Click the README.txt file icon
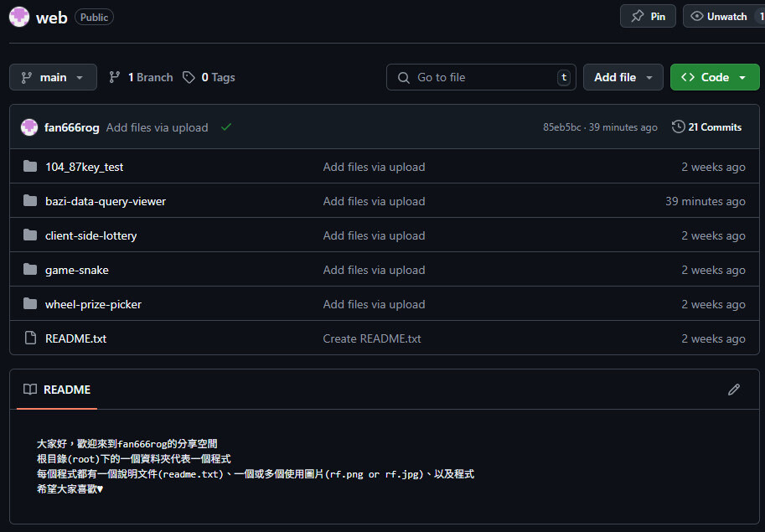Viewport: 765px width, 532px height. pyautogui.click(x=30, y=338)
